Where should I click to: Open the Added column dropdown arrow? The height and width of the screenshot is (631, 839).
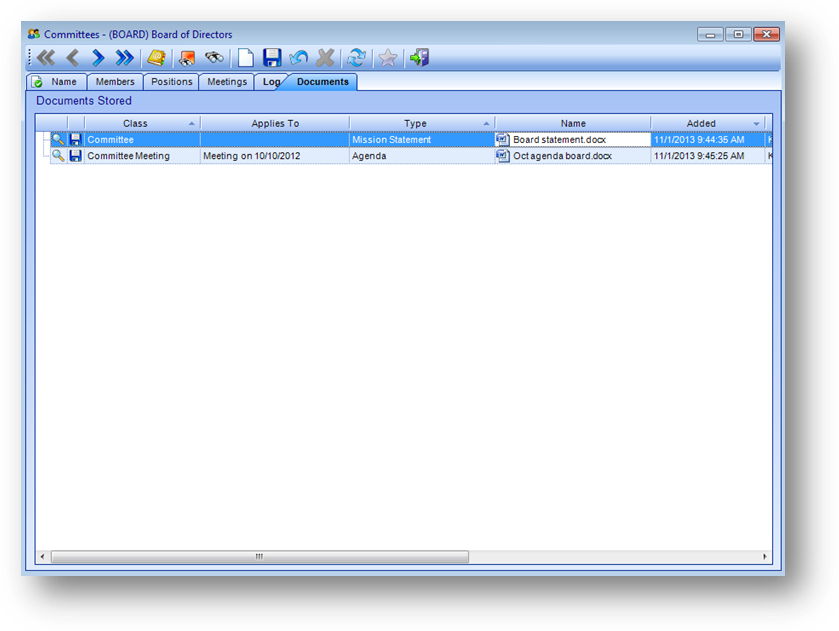pyautogui.click(x=757, y=124)
